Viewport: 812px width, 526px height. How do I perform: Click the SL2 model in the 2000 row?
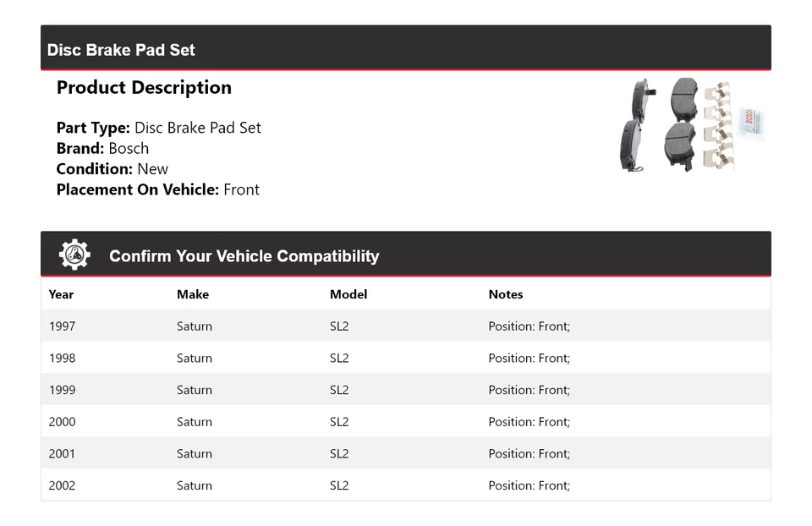coord(339,422)
